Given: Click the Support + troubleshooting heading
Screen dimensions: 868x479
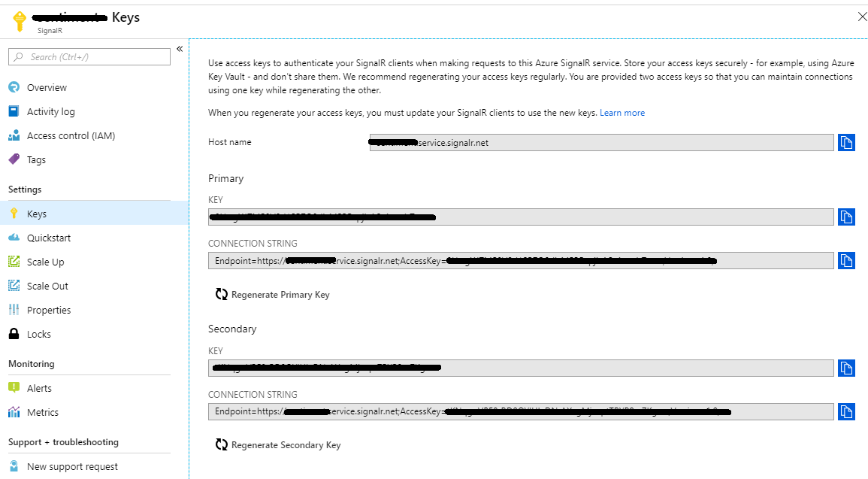Looking at the screenshot, I should tap(63, 442).
